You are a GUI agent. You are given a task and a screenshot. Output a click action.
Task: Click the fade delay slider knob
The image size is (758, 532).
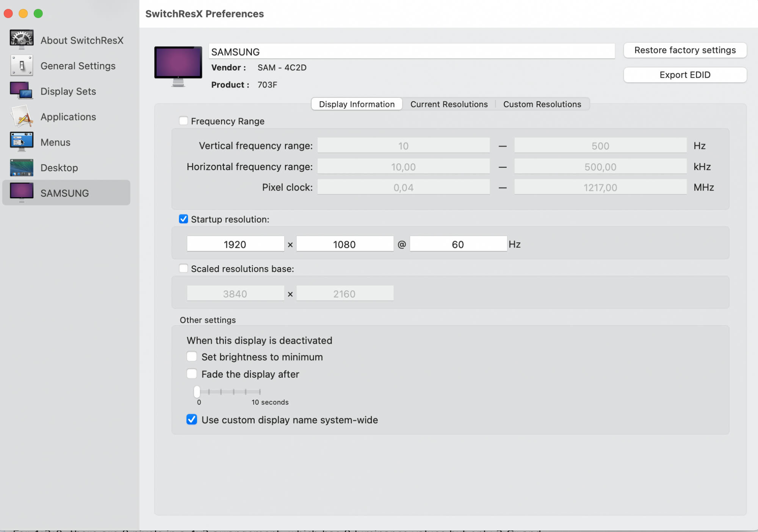click(197, 391)
